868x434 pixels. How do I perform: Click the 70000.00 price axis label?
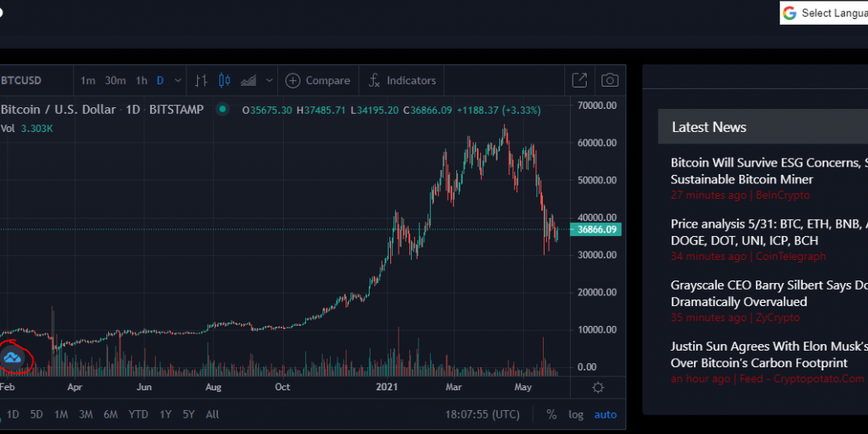[x=597, y=105]
